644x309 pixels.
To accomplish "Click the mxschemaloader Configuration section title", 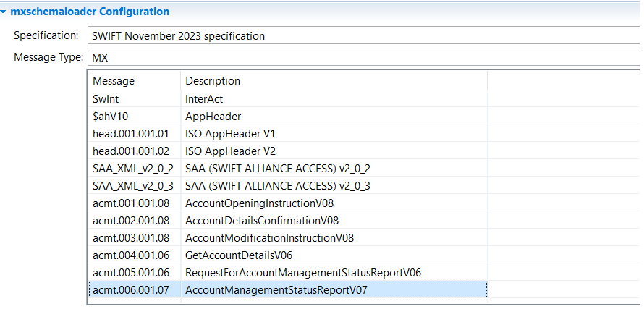I will 89,12.
